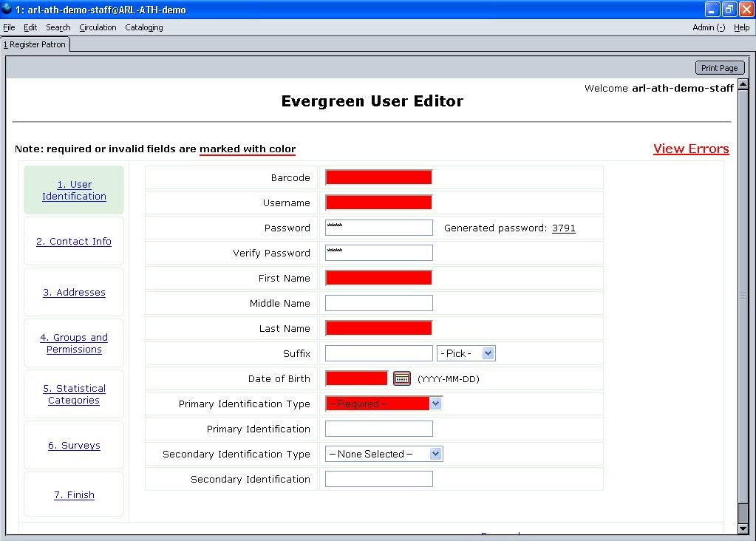Image resolution: width=756 pixels, height=541 pixels.
Task: Go to 2. Contact Info section
Action: (74, 242)
